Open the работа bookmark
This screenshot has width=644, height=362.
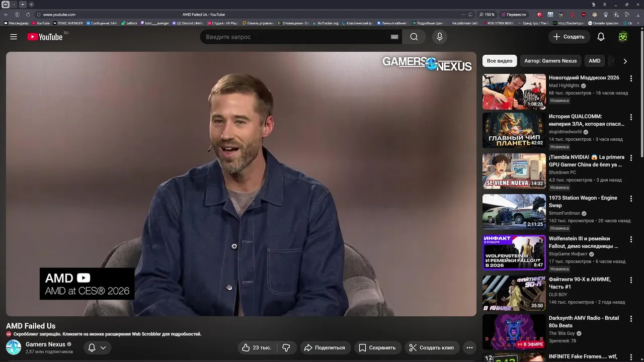[x=129, y=23]
